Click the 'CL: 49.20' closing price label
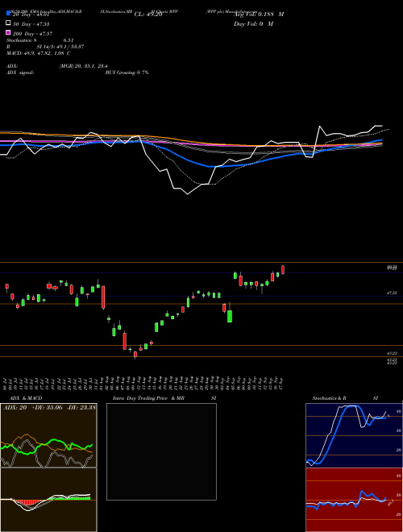The image size is (403, 532). click(x=148, y=15)
